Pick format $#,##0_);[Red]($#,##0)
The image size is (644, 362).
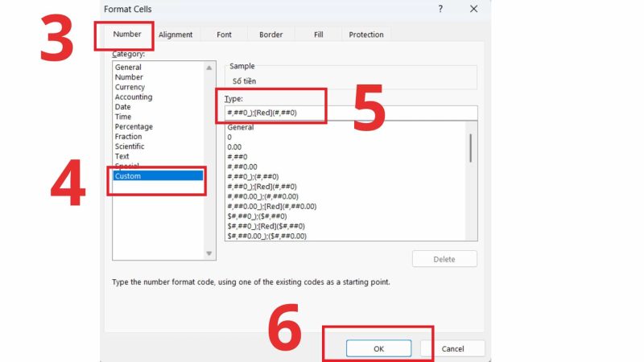[x=266, y=226]
